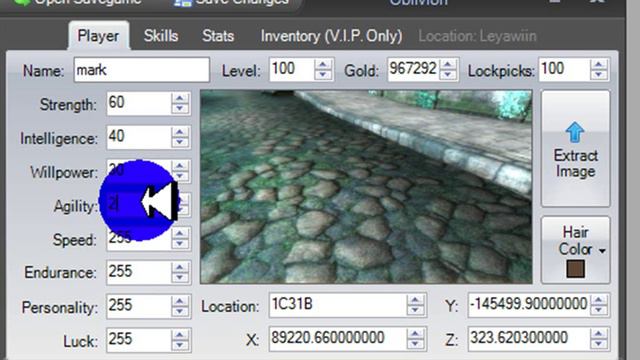The height and width of the screenshot is (360, 640).
Task: Click the Location field showing 1C31B
Action: (x=338, y=305)
